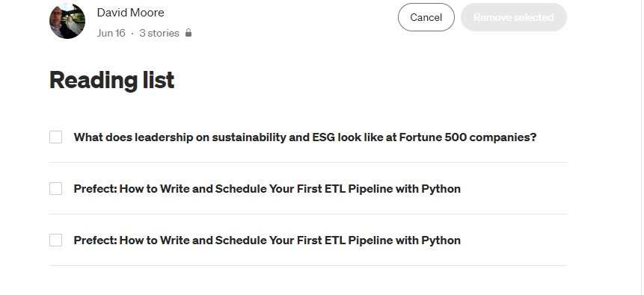Image resolution: width=644 pixels, height=295 pixels.
Task: Select the checkbox of the last Prefect ETL story
Action: pos(56,240)
